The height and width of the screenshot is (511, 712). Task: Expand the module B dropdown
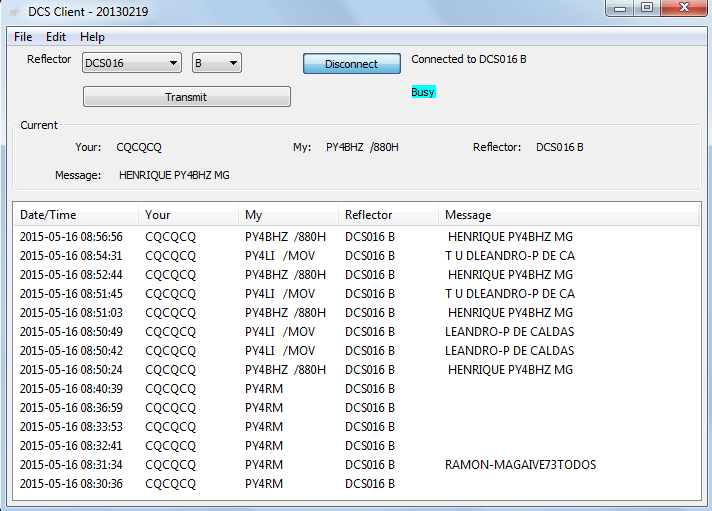pyautogui.click(x=217, y=63)
